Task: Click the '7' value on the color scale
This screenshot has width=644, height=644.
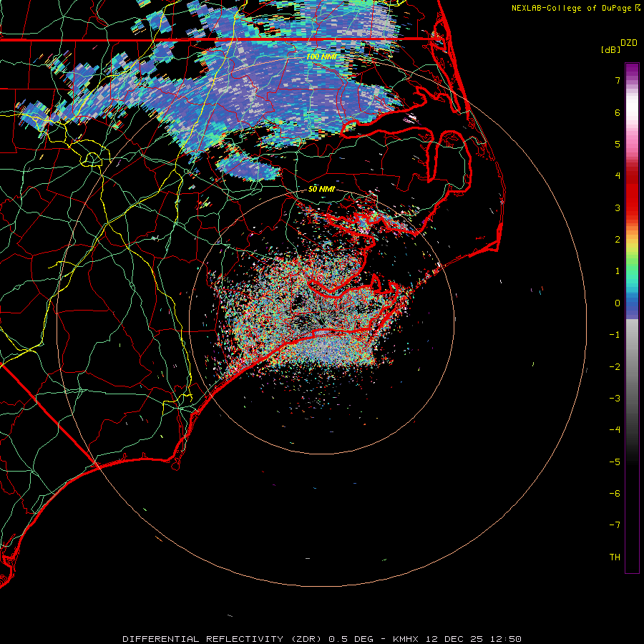Action: click(618, 80)
